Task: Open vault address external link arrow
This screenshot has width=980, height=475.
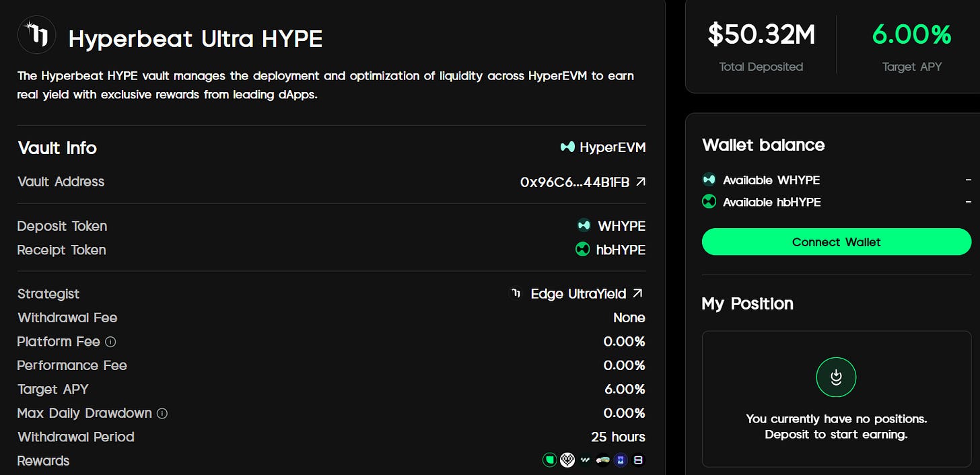Action: point(641,182)
